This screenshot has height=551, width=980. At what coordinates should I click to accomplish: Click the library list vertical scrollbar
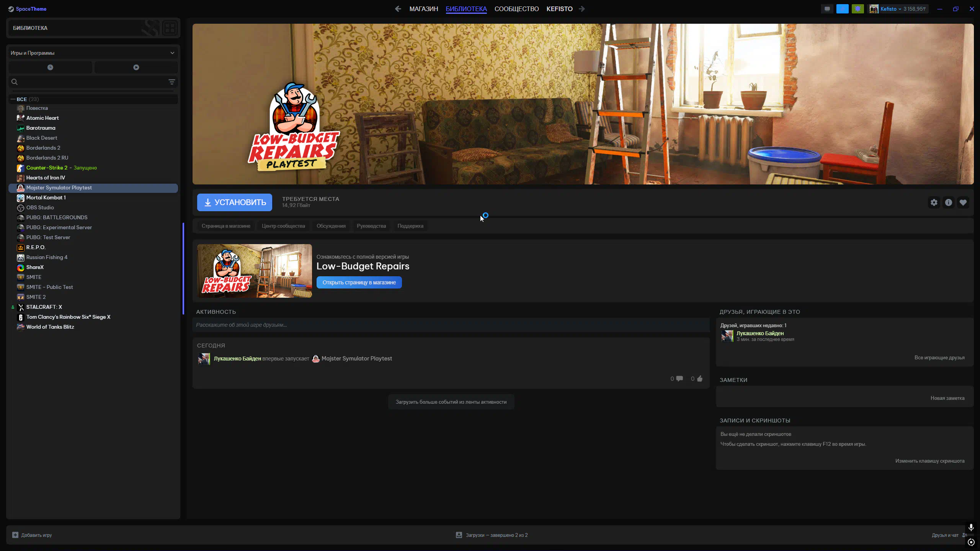pyautogui.click(x=183, y=269)
